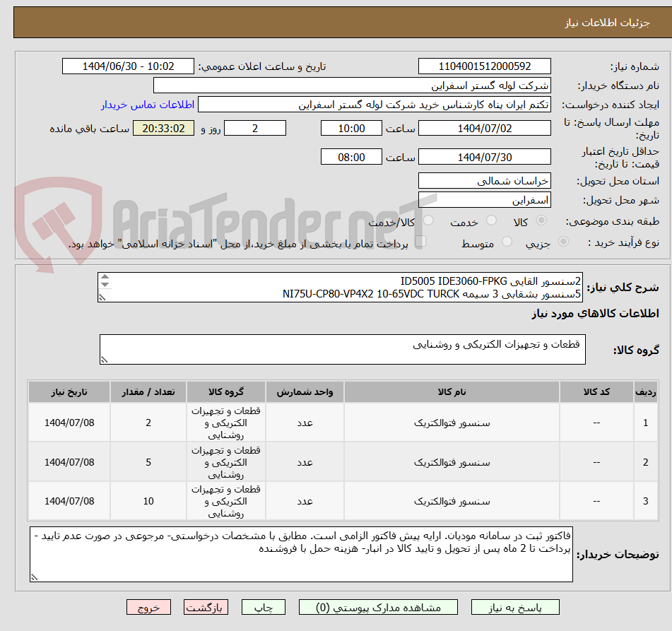Select the کالا radio button
The height and width of the screenshot is (631, 672).
coord(541,220)
